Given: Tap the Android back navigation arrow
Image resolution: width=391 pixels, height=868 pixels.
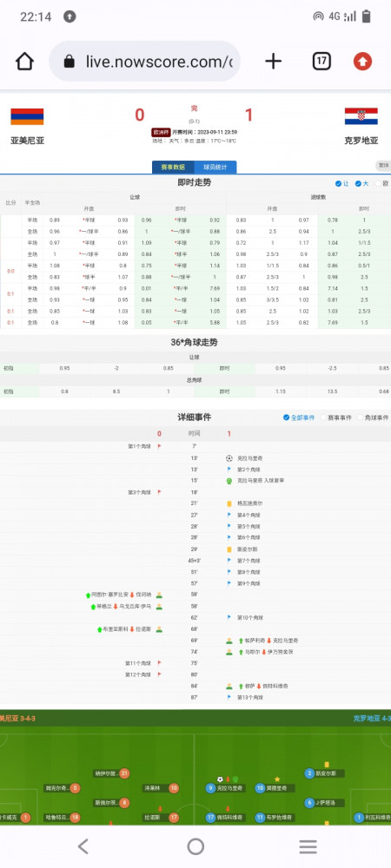Looking at the screenshot, I should click(x=83, y=845).
